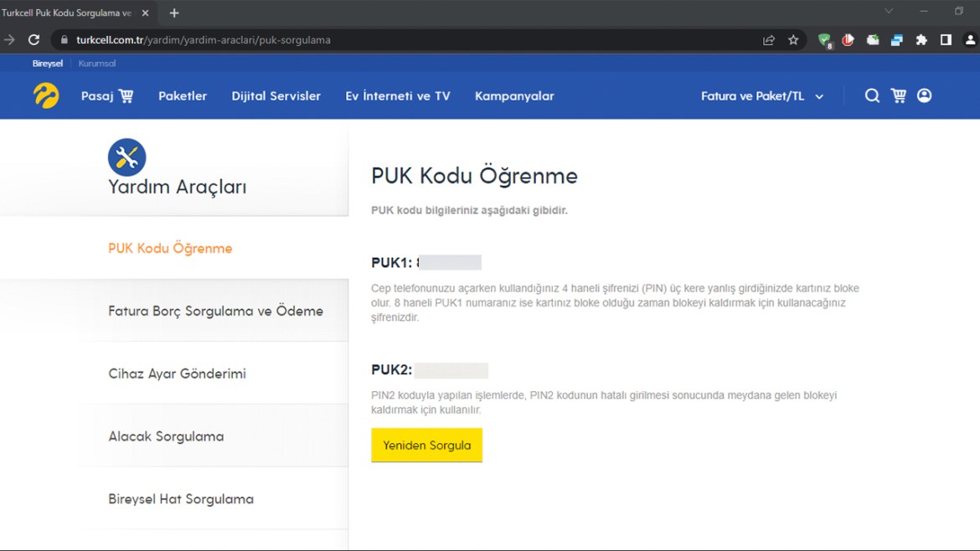The image size is (980, 551).
Task: Open the Kampanyalar menu item
Action: 513,95
